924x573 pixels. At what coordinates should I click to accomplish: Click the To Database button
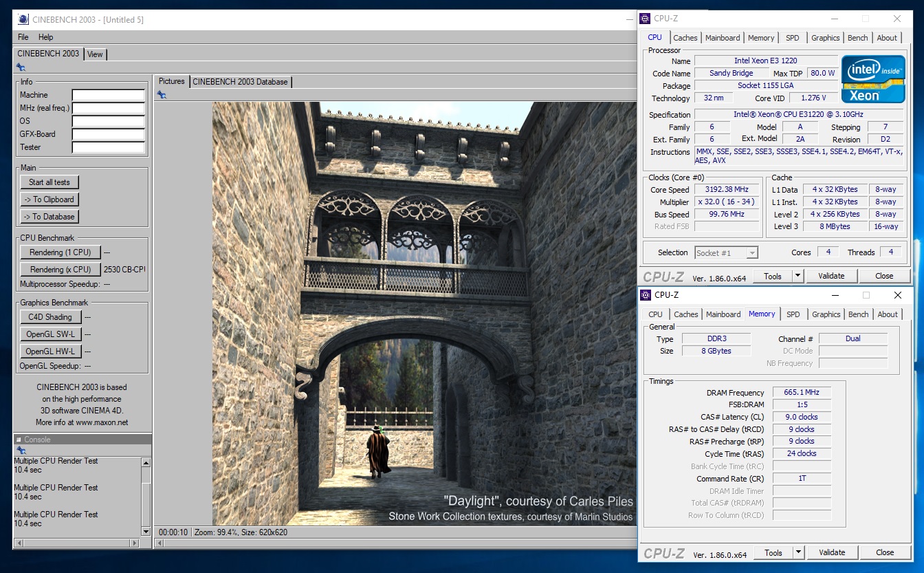click(x=49, y=217)
